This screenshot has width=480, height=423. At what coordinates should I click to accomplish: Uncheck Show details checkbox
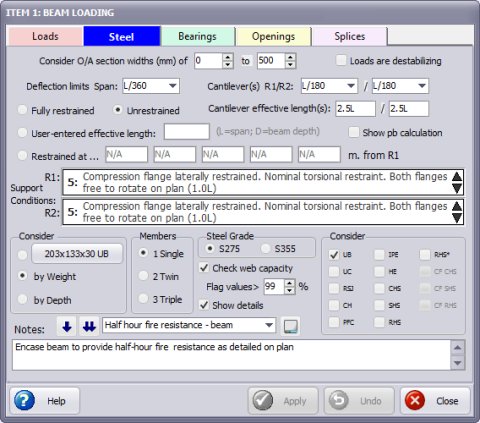click(x=204, y=305)
